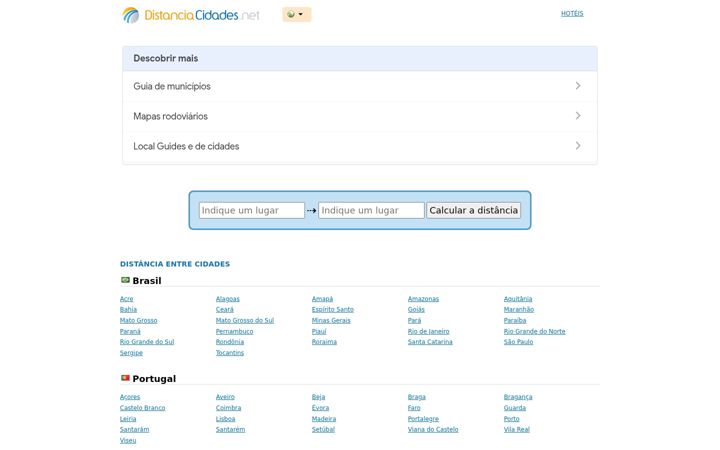This screenshot has width=720, height=450.
Task: Open the Faro link
Action: point(414,408)
